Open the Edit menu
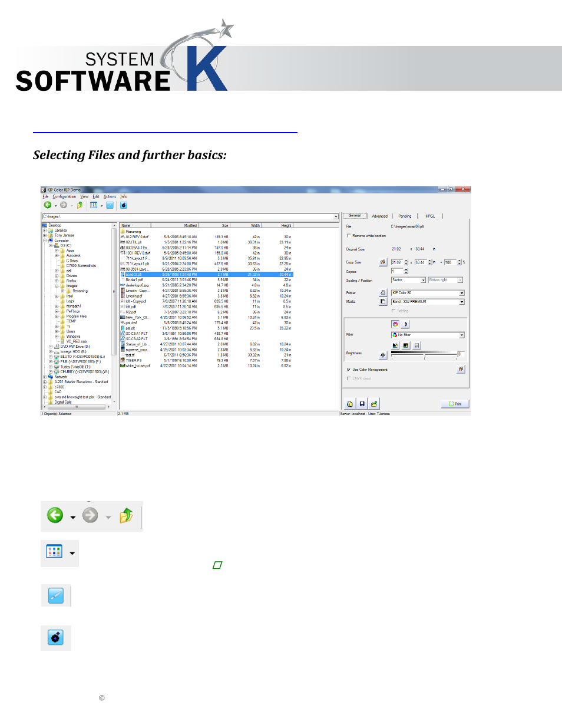Image resolution: width=562 pixels, height=728 pixels. [x=95, y=197]
